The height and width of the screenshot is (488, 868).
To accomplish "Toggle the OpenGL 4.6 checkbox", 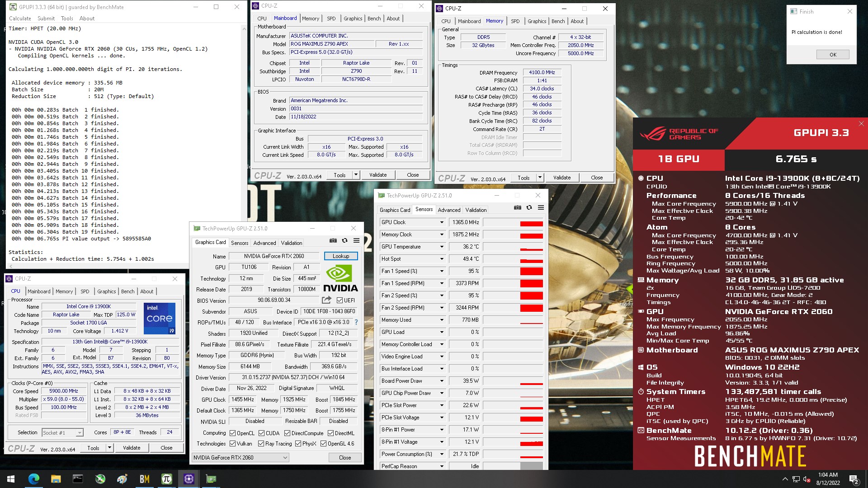I will pyautogui.click(x=323, y=443).
